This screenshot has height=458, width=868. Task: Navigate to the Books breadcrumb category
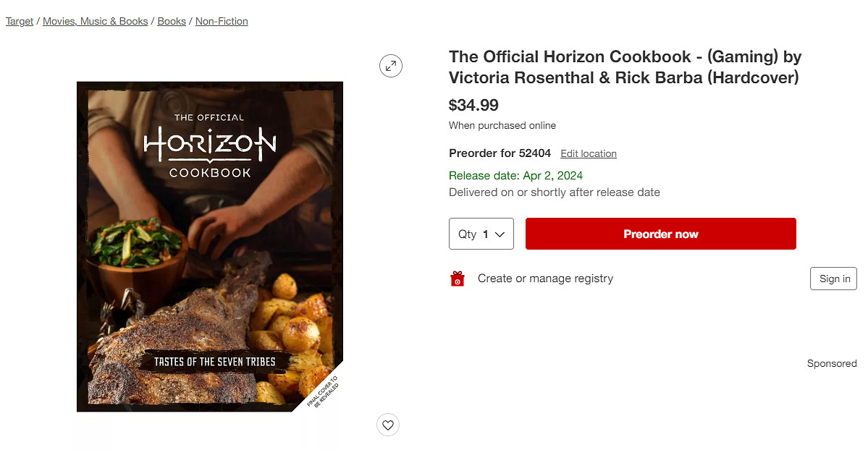172,22
